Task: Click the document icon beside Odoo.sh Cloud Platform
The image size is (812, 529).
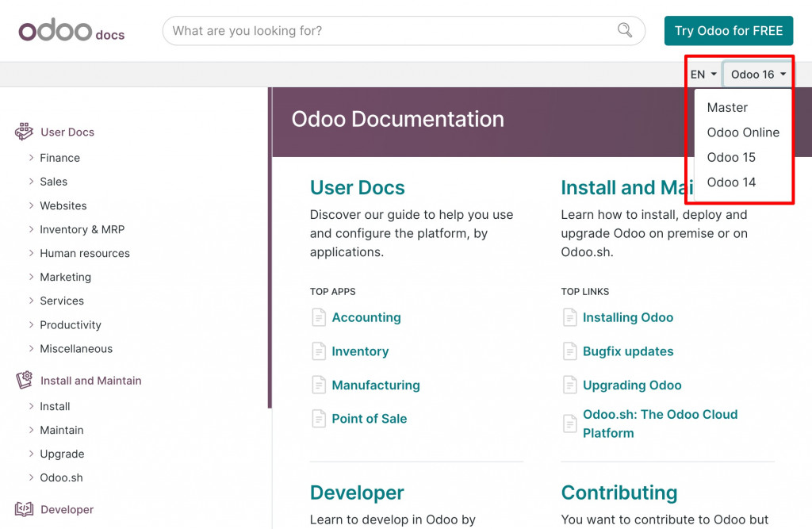Action: pos(569,424)
